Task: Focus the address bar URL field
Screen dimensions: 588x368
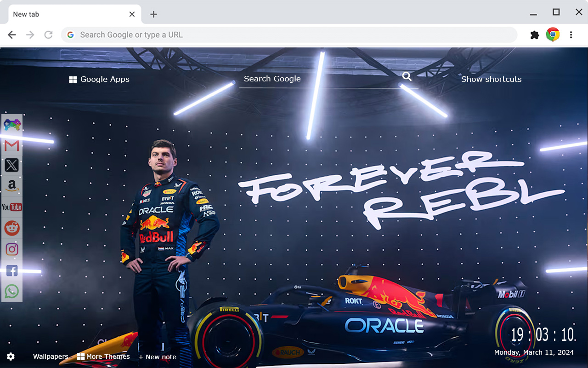Action: [x=289, y=35]
